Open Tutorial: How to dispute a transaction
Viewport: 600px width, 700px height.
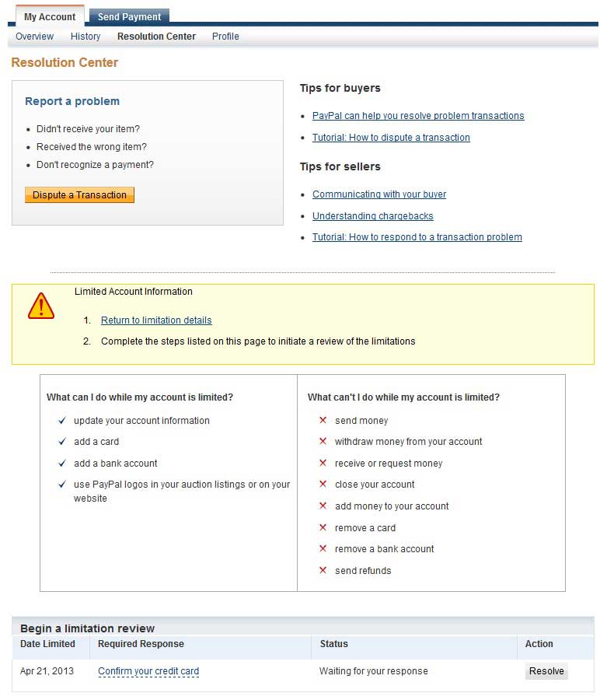391,138
